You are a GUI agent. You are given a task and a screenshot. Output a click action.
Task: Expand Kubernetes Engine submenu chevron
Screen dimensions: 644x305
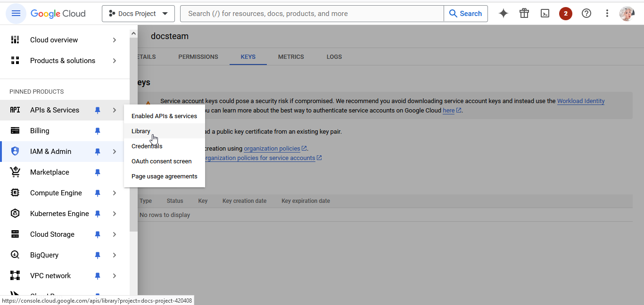point(115,214)
